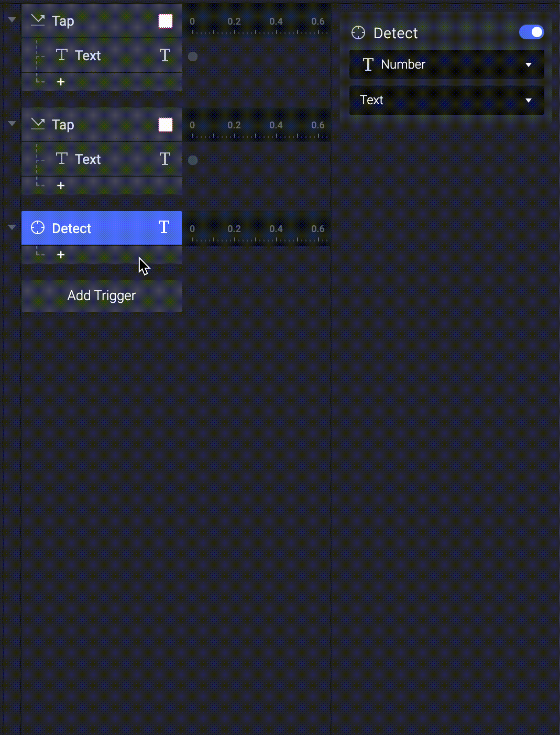The width and height of the screenshot is (560, 735).
Task: Add response under Detect with plus
Action: coord(61,255)
